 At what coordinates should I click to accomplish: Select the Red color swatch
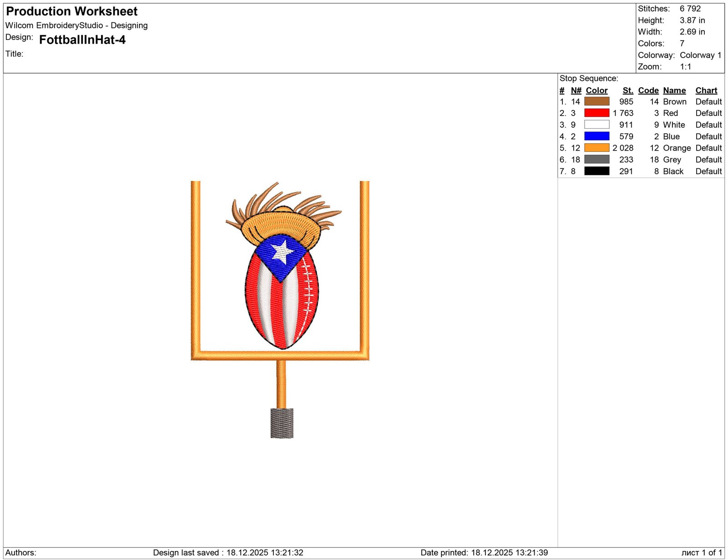pyautogui.click(x=596, y=113)
